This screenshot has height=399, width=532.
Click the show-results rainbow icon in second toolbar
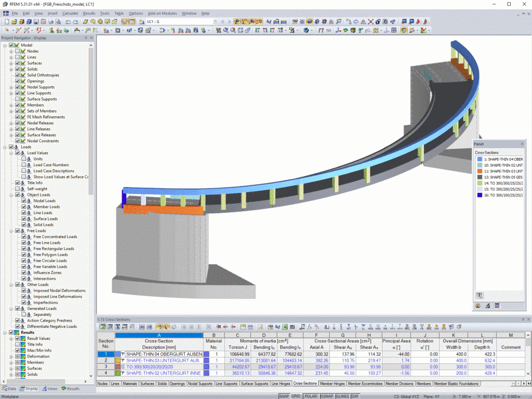pyautogui.click(x=345, y=31)
